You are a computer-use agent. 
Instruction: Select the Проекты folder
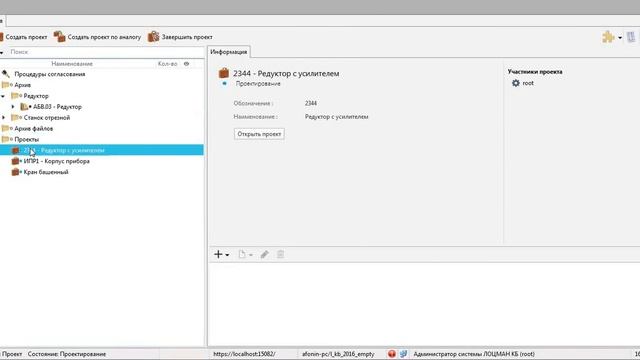[x=27, y=140]
